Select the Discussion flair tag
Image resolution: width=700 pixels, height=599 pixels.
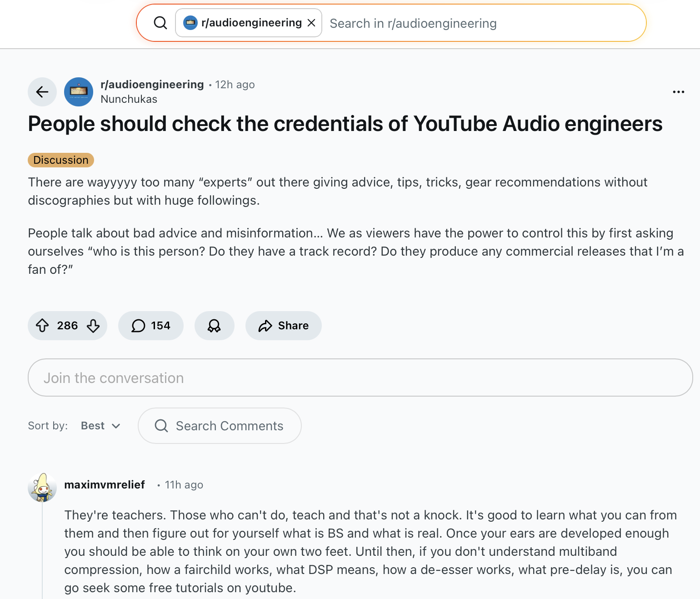pyautogui.click(x=60, y=160)
